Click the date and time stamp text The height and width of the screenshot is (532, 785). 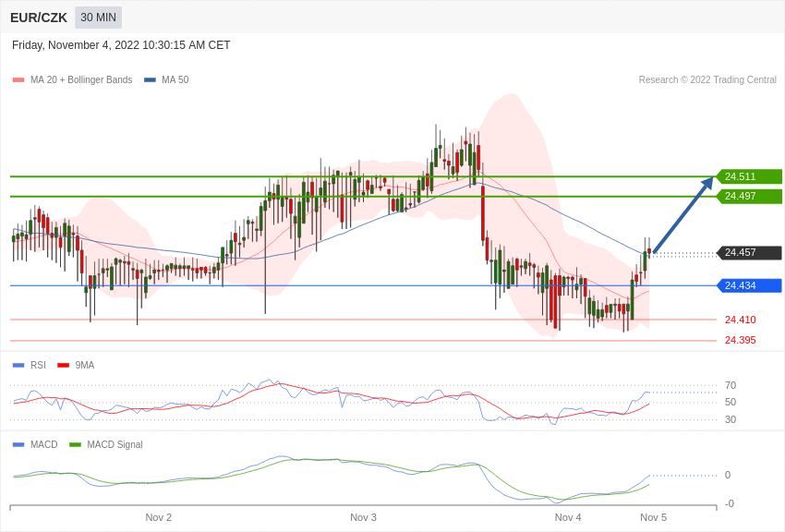121,45
